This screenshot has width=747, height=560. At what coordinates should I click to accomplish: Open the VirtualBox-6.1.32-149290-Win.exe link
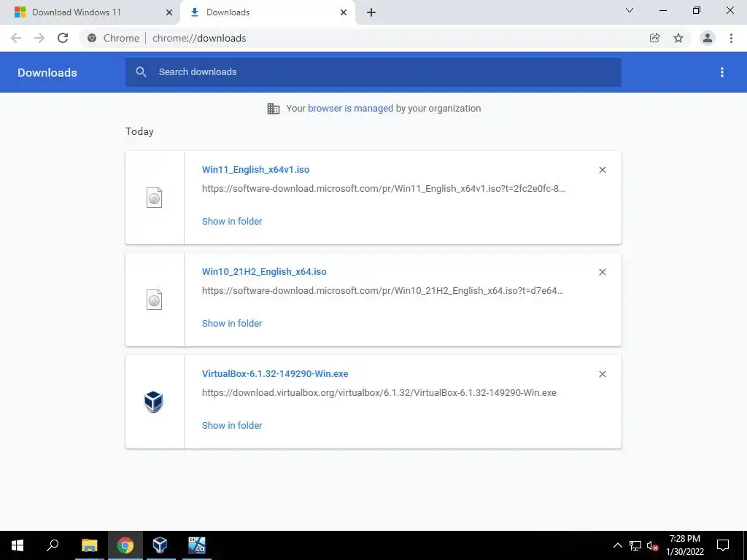click(275, 374)
